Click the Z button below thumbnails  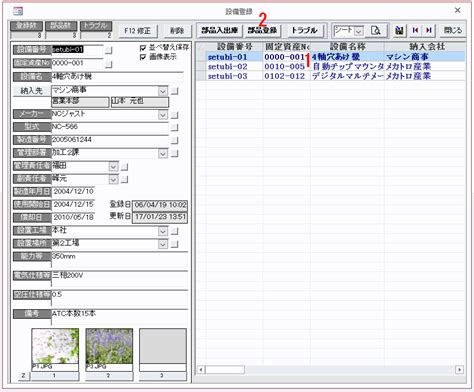(23, 376)
